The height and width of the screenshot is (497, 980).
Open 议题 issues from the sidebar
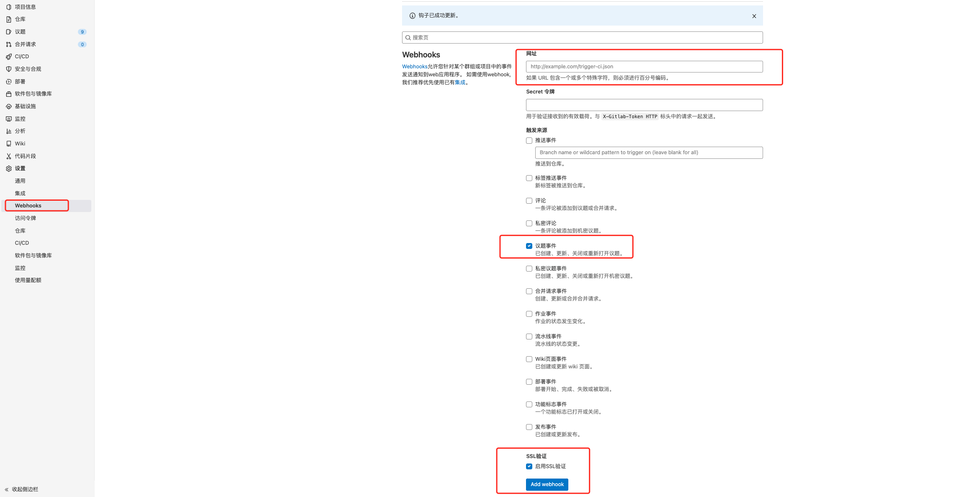point(9,31)
